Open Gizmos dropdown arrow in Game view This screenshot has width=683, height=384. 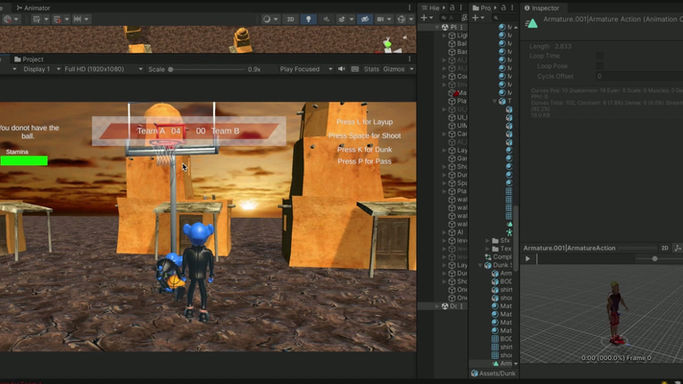click(x=412, y=69)
